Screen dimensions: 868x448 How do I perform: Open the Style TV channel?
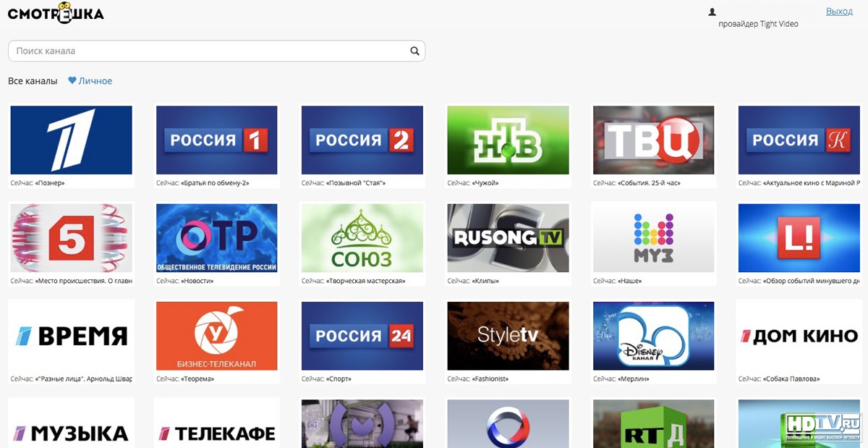tap(509, 336)
